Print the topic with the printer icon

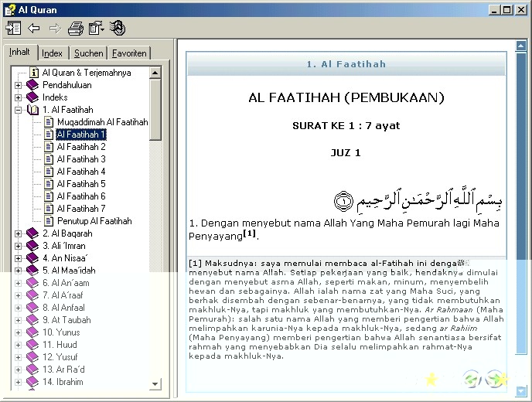point(76,28)
